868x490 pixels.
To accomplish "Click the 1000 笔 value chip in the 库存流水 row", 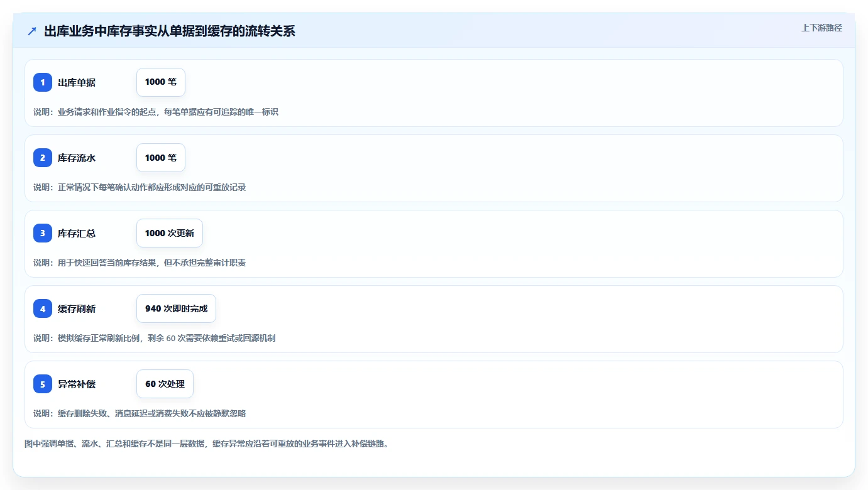I will pyautogui.click(x=161, y=158).
